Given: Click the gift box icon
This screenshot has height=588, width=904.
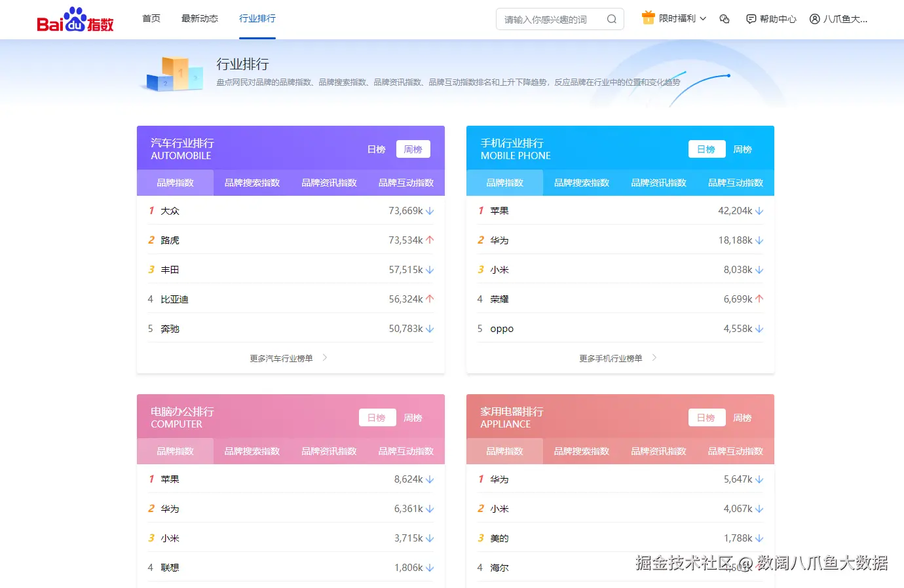Looking at the screenshot, I should 649,18.
